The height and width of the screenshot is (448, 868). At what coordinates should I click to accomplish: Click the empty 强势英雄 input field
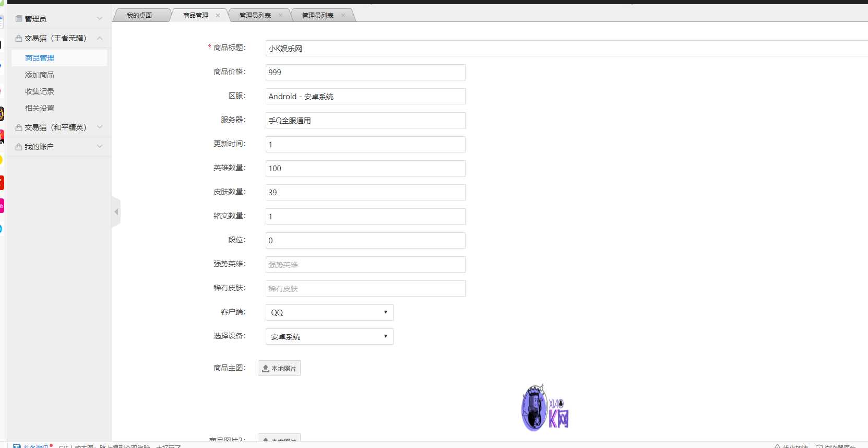365,264
